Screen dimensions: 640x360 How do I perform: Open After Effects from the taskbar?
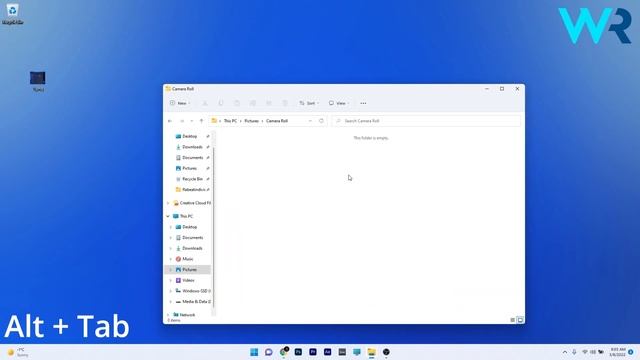[x=327, y=352]
